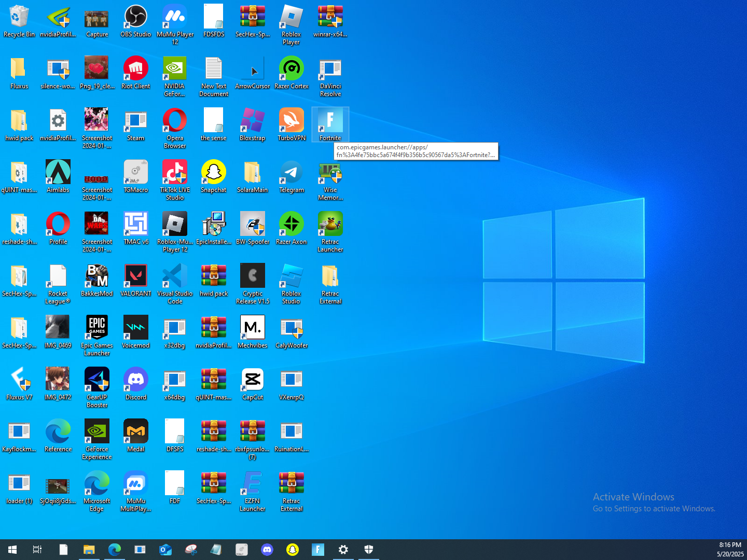Viewport: 747px width, 560px height.
Task: Select the Opera Browser shortcut
Action: pyautogui.click(x=175, y=122)
